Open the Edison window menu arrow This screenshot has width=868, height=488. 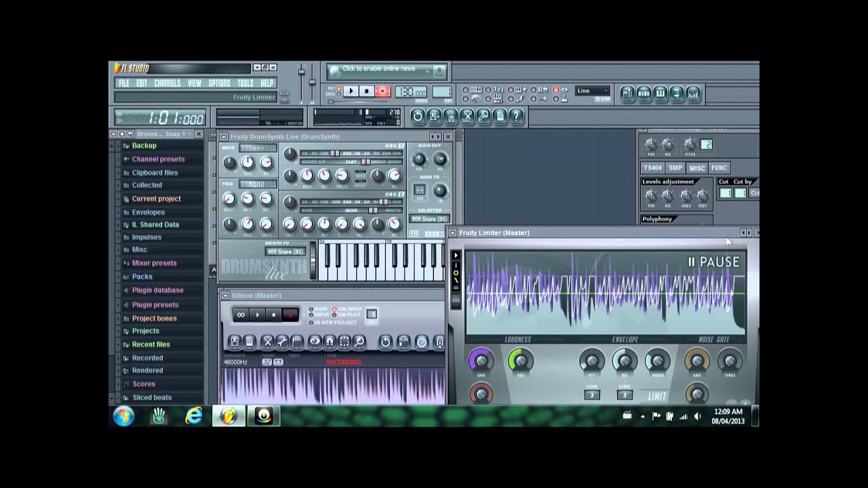click(224, 296)
